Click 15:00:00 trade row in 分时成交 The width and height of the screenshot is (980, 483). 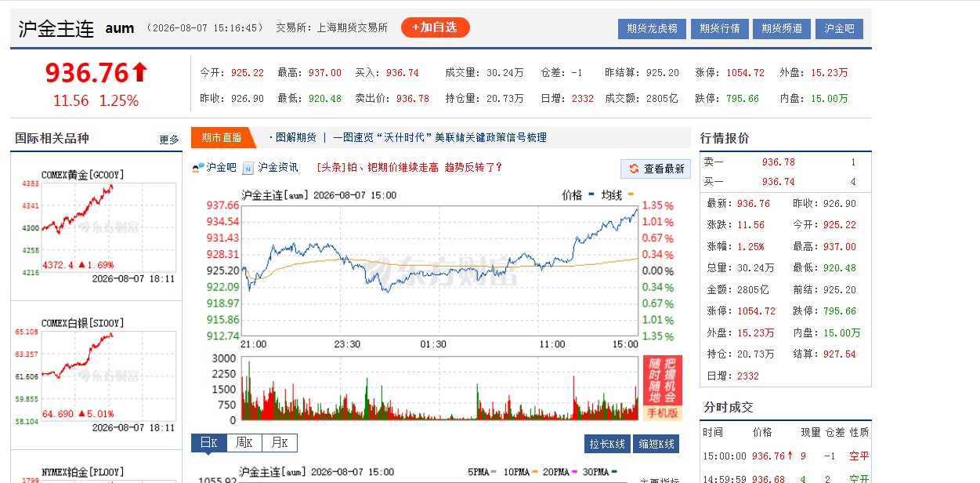point(786,456)
